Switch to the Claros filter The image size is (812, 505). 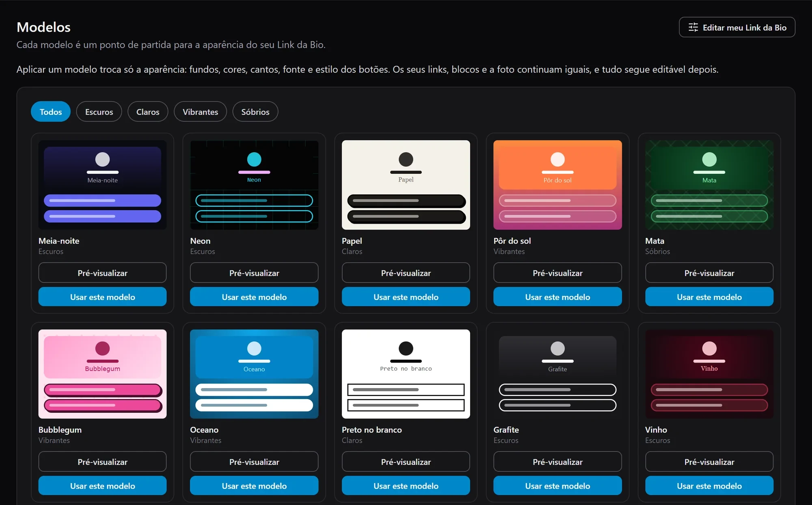pyautogui.click(x=148, y=112)
